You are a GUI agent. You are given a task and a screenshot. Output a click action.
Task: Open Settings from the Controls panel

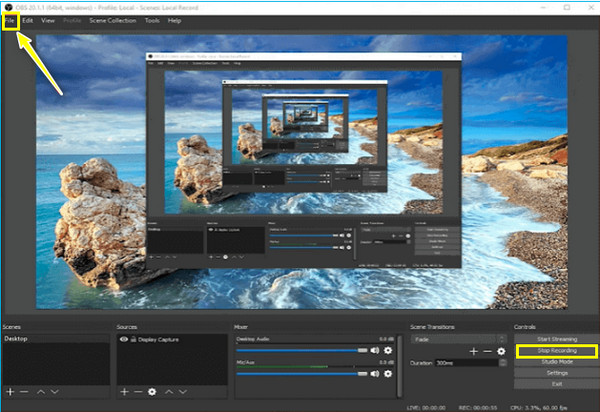click(557, 373)
